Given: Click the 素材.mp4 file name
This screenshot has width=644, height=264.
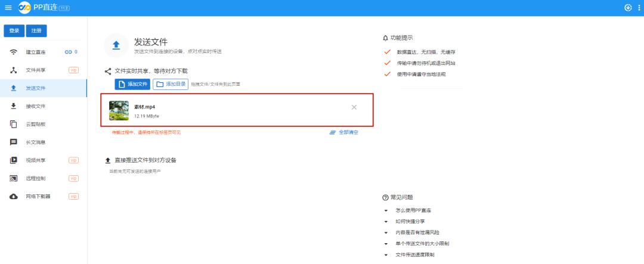Looking at the screenshot, I should tap(144, 107).
